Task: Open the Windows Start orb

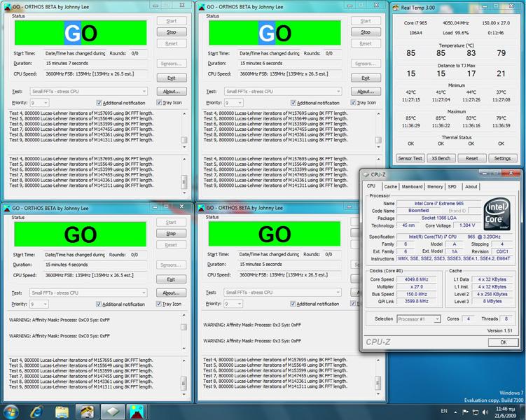Action: coord(11,412)
